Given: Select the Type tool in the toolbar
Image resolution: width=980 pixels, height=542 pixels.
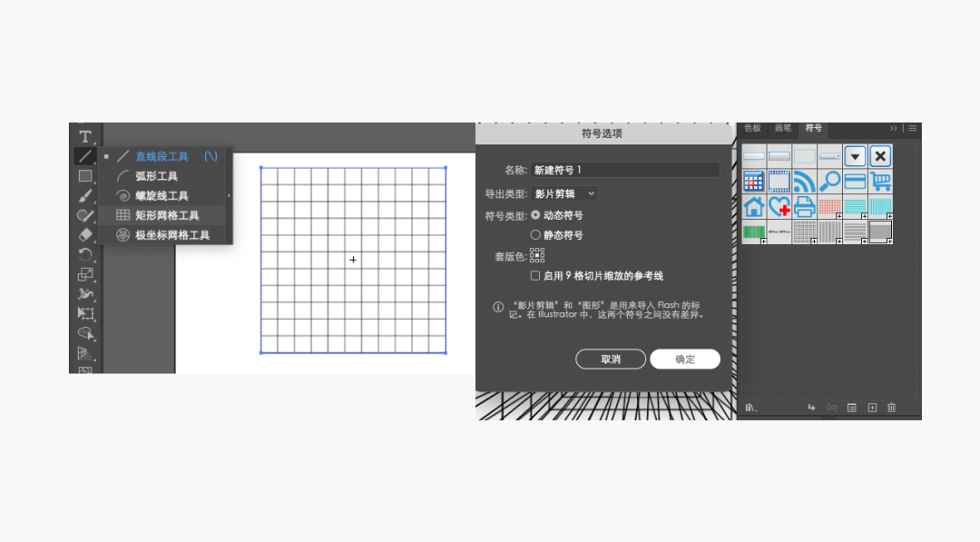Looking at the screenshot, I should [85, 136].
